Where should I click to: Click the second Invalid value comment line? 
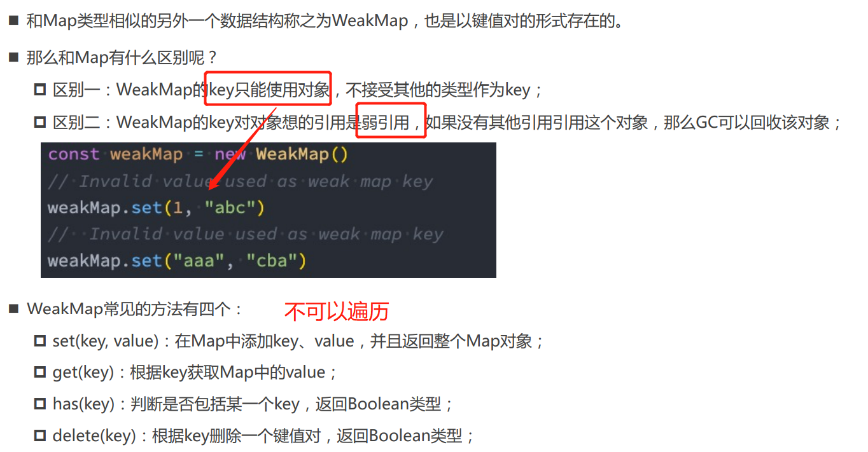click(246, 234)
